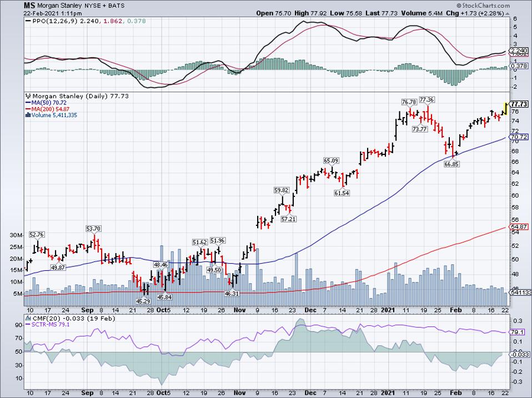Click the Volume 5.4M header value

point(421,13)
